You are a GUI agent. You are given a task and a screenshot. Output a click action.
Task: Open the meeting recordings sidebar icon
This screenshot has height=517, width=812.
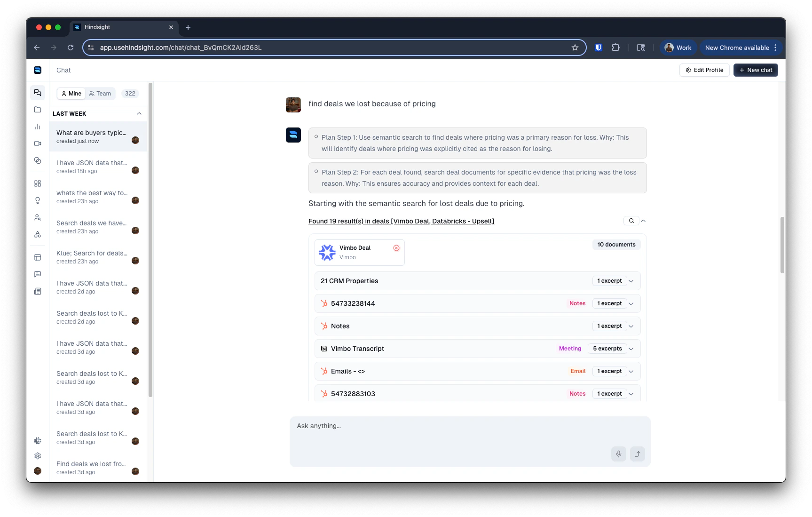[x=38, y=143]
